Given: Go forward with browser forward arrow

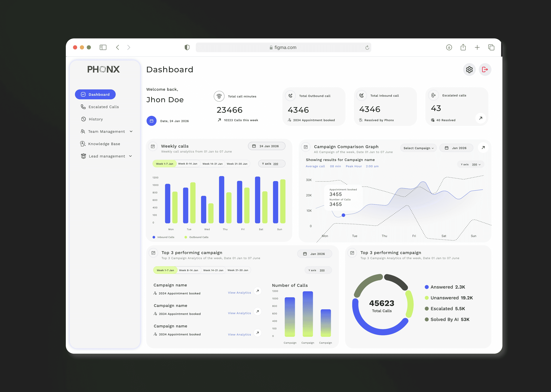Looking at the screenshot, I should [129, 47].
